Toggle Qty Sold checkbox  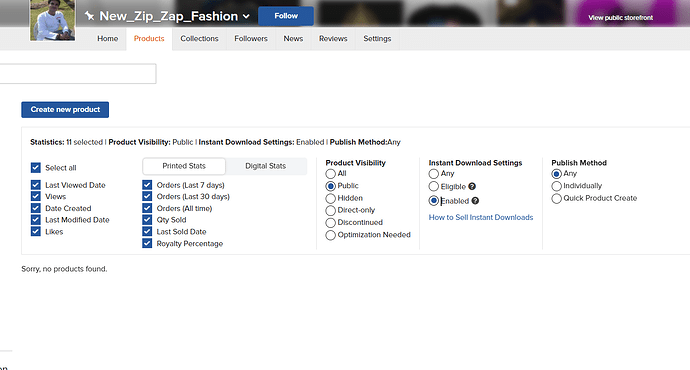click(x=147, y=220)
